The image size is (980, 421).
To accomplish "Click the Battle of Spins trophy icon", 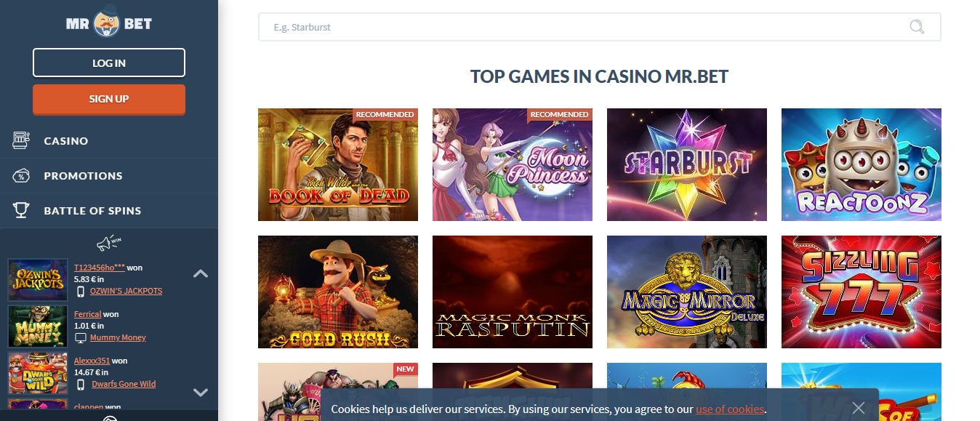I will point(21,210).
